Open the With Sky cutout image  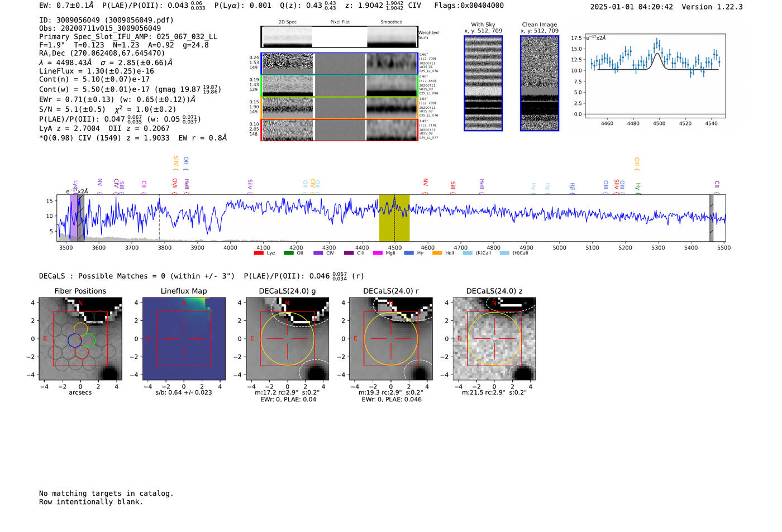click(x=483, y=83)
